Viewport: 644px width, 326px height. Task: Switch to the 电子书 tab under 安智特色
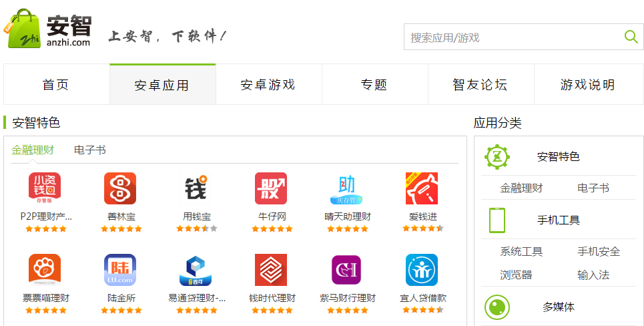pyautogui.click(x=90, y=150)
